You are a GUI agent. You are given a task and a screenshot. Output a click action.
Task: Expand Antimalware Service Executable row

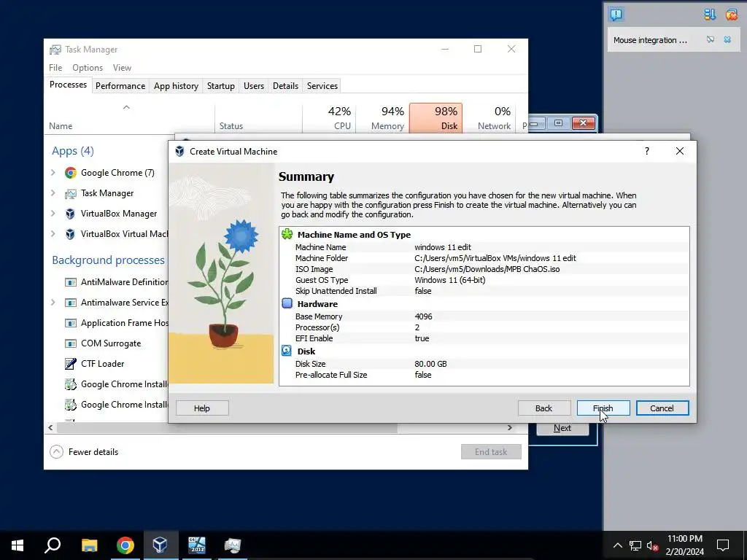(53, 303)
